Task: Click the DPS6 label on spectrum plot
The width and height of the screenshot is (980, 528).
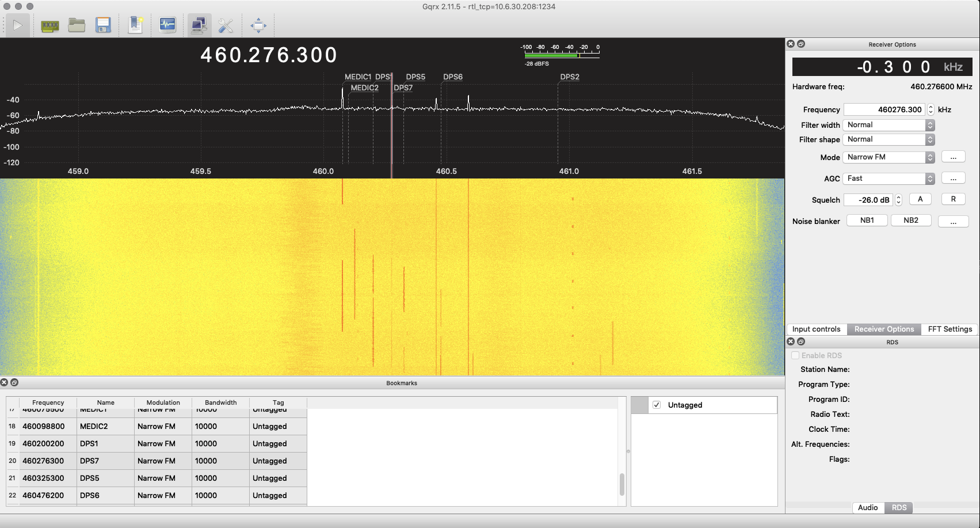Action: click(x=453, y=77)
